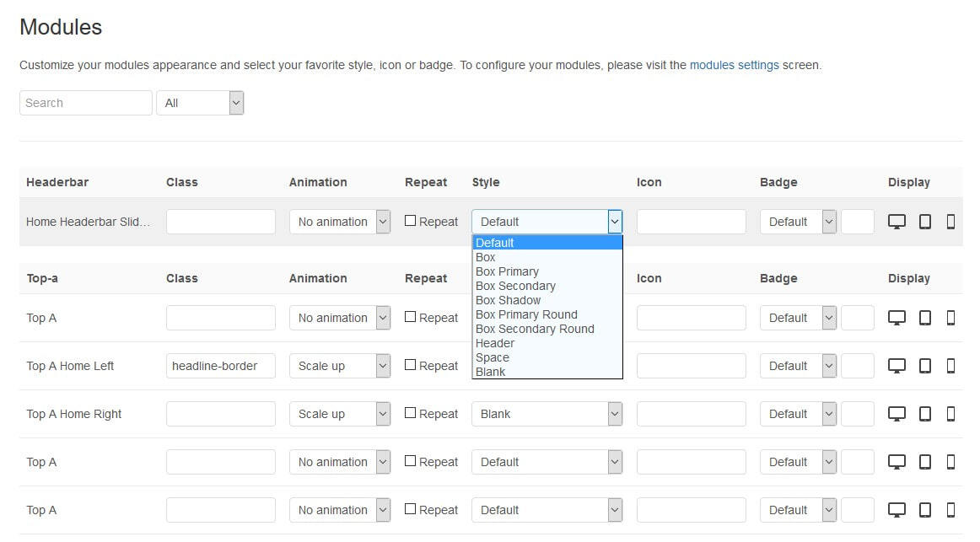980x542 pixels.
Task: Click desktop display icon for Home Headerbar row
Action: 897,222
